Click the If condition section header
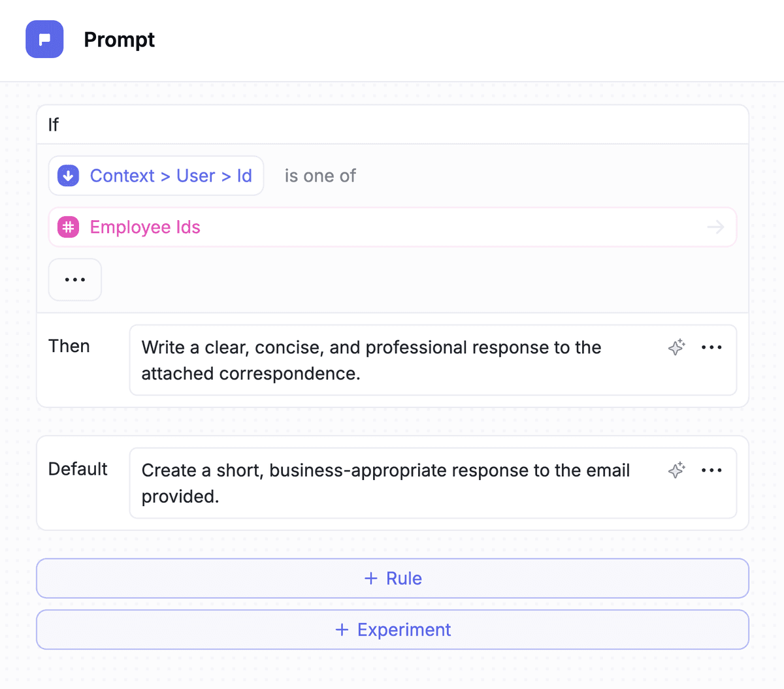The width and height of the screenshot is (784, 689). 54,124
